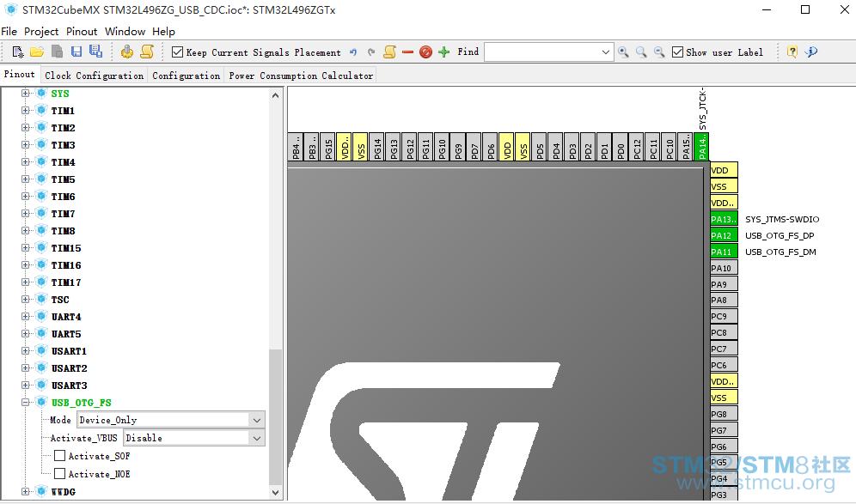Click the PA10 pin on the chip
The height and width of the screenshot is (504, 856).
tap(724, 268)
